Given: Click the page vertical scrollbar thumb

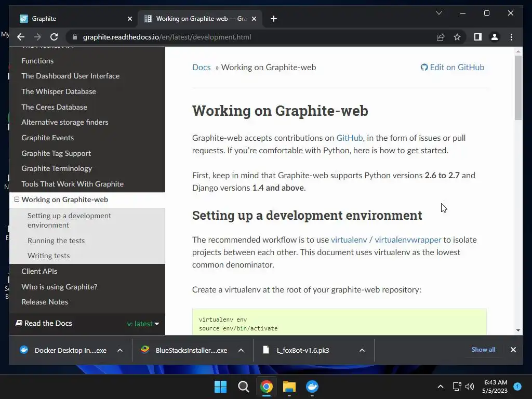Looking at the screenshot, I should pos(518,87).
